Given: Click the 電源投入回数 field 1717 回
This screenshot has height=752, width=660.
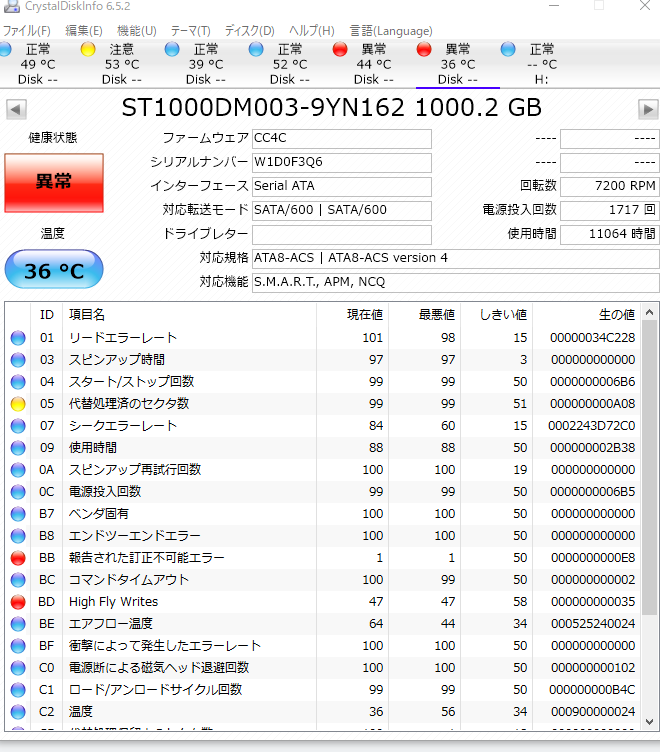Looking at the screenshot, I should [610, 211].
